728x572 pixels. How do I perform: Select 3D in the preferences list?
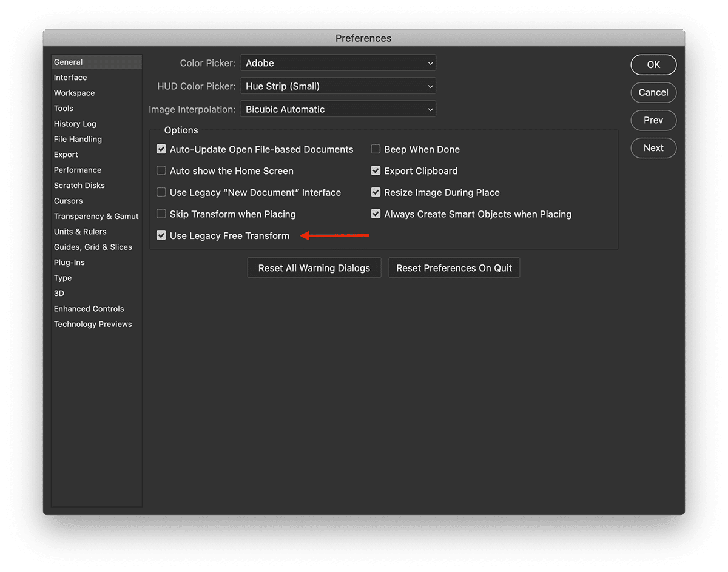[97, 294]
